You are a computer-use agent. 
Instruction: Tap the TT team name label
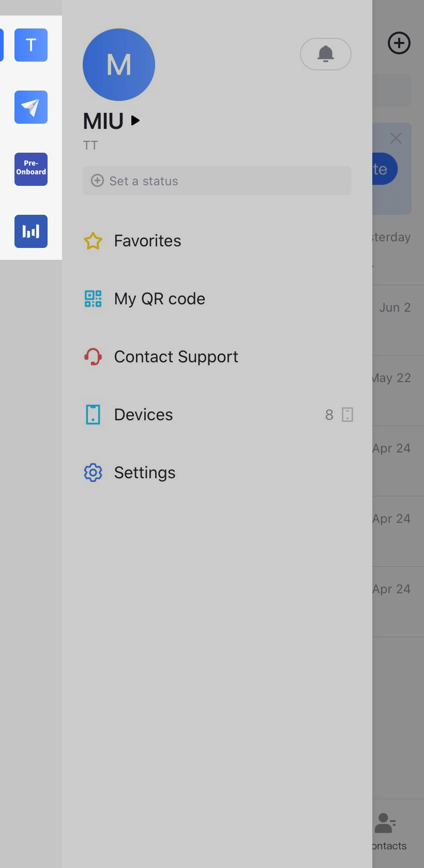click(x=90, y=145)
